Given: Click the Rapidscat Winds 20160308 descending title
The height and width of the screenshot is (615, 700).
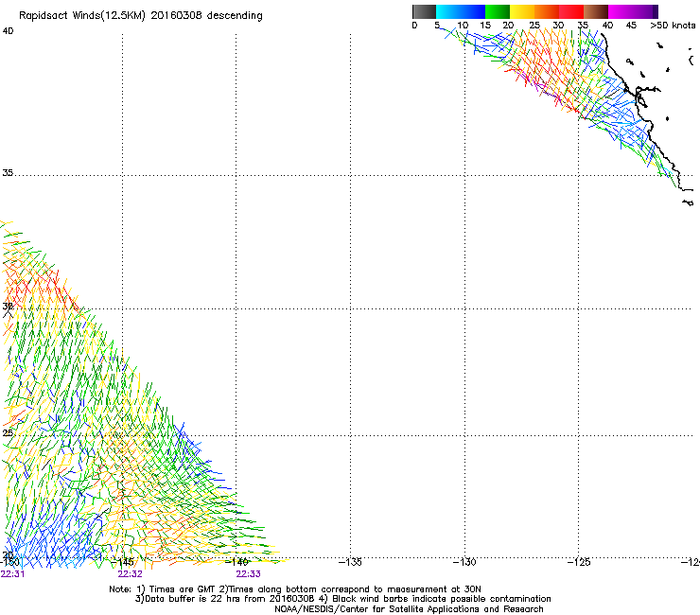Looking at the screenshot, I should 141,16.
